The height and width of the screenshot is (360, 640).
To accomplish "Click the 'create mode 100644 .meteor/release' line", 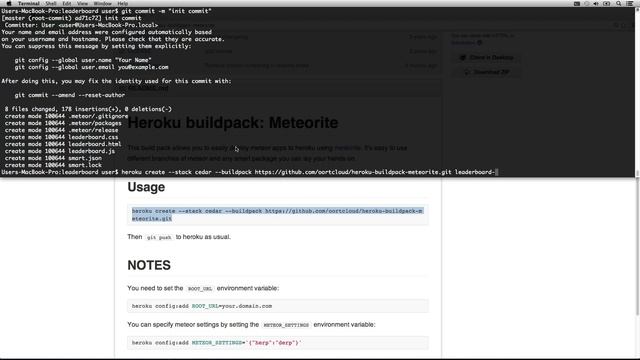I will (61, 130).
